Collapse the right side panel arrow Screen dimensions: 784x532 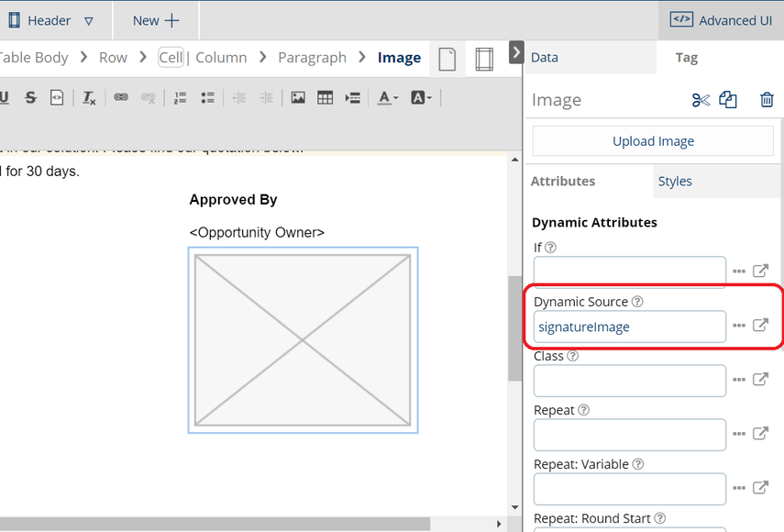tap(516, 52)
